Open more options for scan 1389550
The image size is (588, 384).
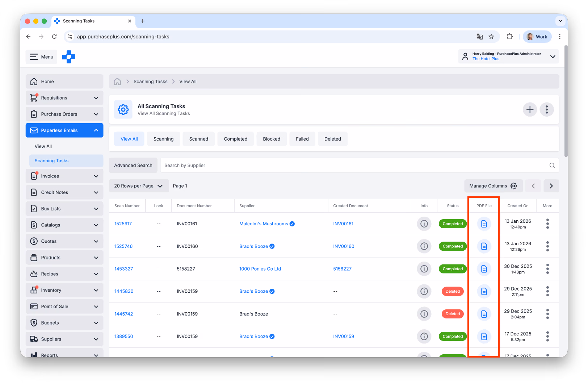(547, 337)
